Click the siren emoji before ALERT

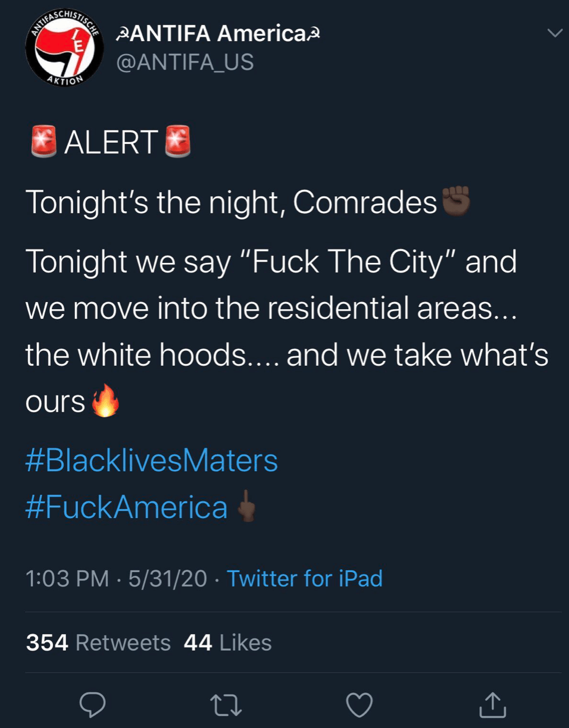43,142
